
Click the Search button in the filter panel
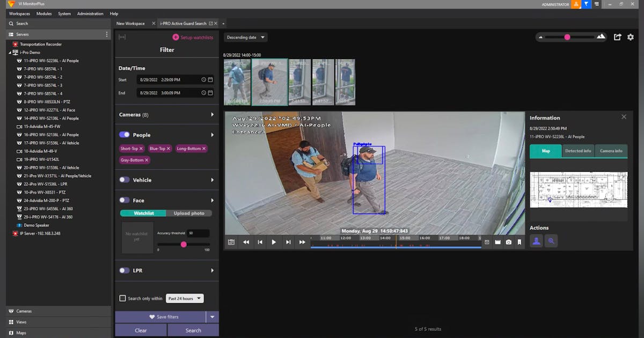pos(193,330)
